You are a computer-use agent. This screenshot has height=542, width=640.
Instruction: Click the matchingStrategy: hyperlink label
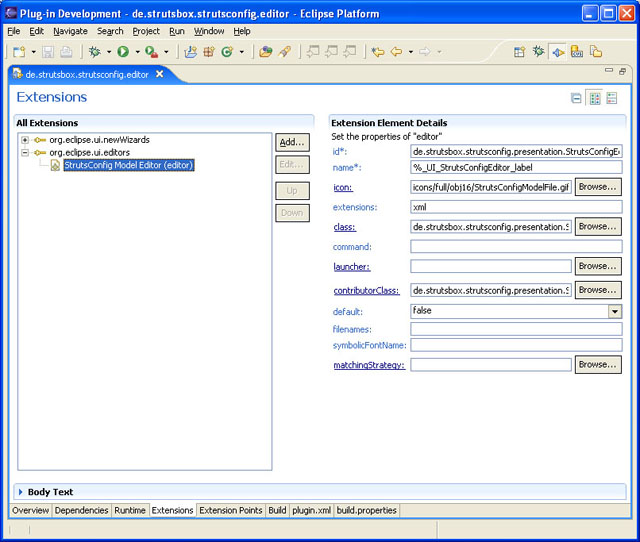(369, 365)
